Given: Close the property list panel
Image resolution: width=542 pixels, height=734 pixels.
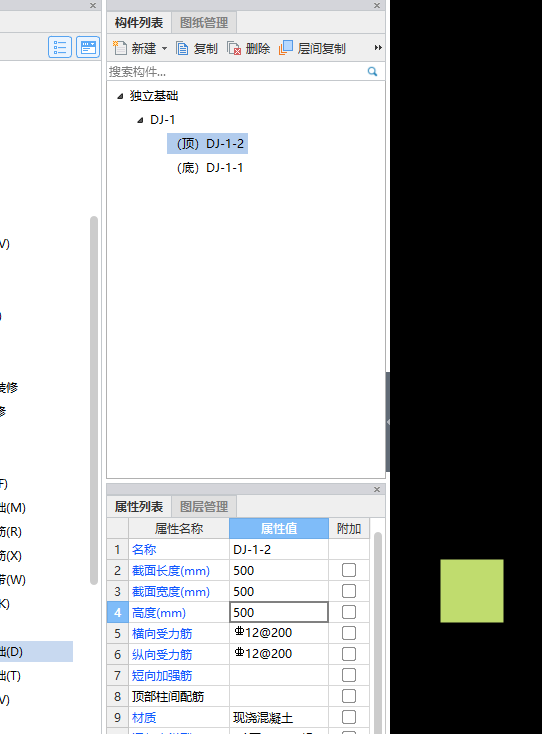Looking at the screenshot, I should [x=377, y=489].
